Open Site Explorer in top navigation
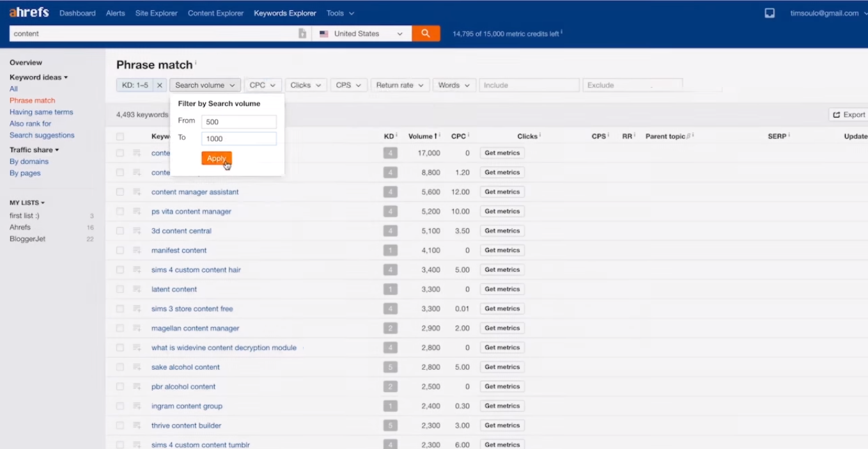Screen dimensions: 868x449 (156, 13)
